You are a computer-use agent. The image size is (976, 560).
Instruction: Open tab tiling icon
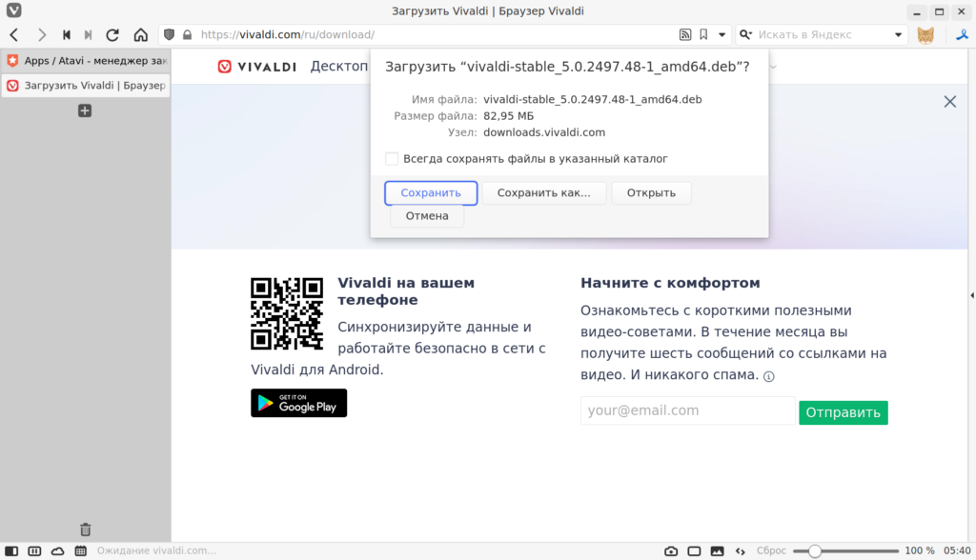(x=34, y=550)
